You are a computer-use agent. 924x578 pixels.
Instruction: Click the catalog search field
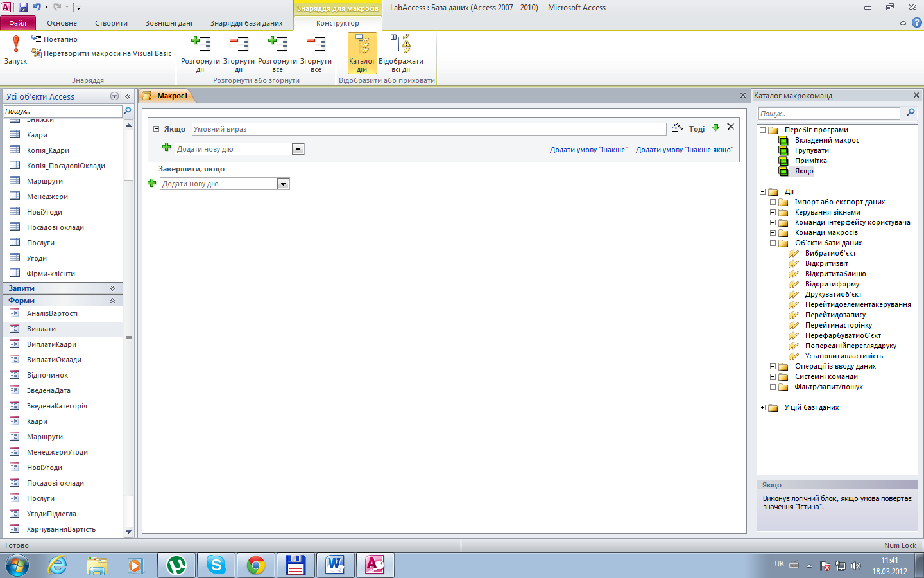(829, 114)
